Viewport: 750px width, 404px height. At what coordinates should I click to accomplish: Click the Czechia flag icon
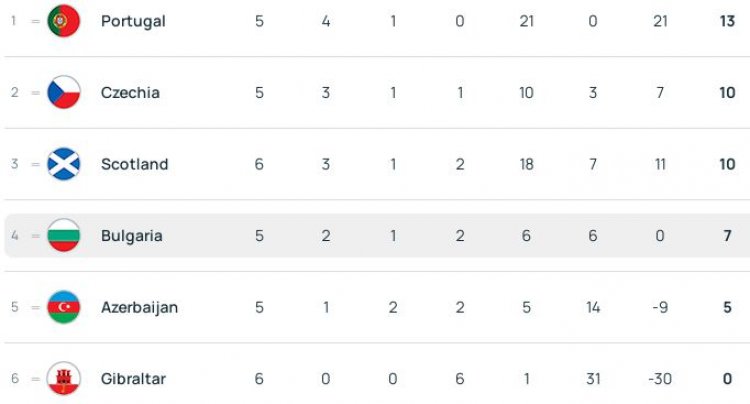63,93
